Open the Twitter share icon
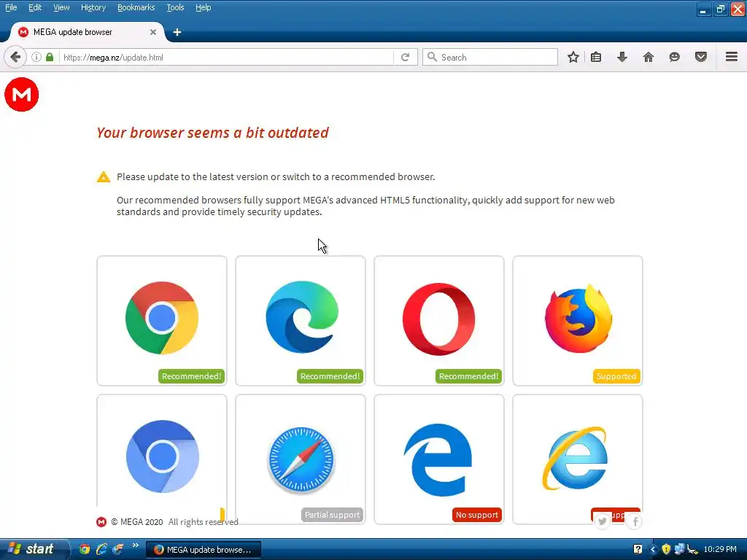This screenshot has width=747, height=560. [603, 521]
